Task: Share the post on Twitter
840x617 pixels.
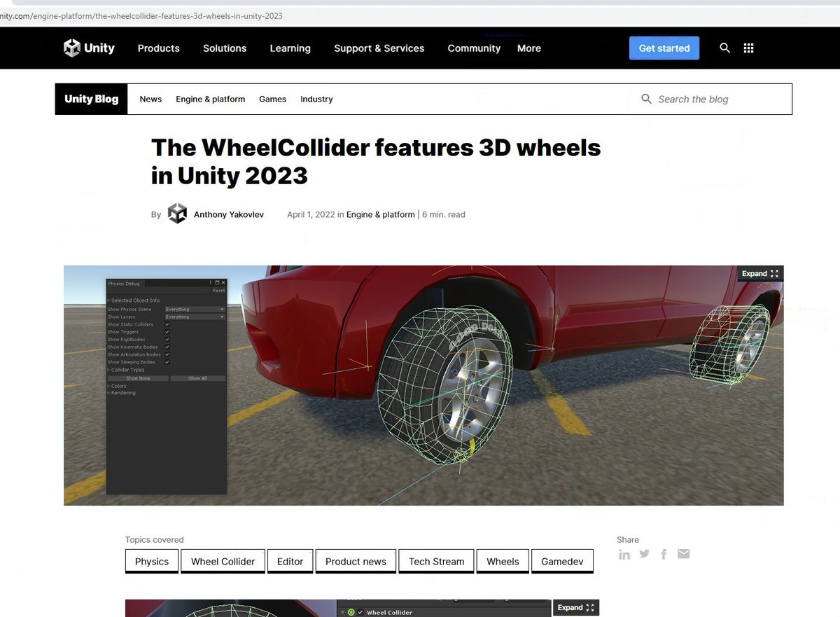Action: pyautogui.click(x=644, y=554)
